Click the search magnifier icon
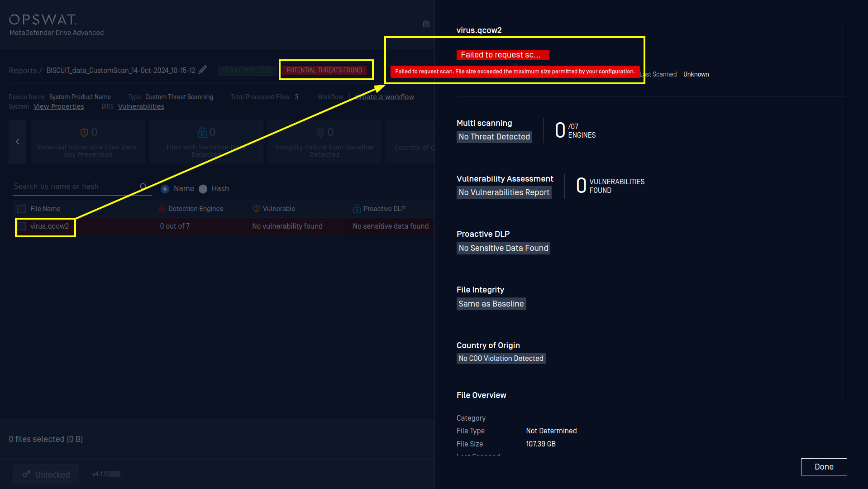This screenshot has width=868, height=489. (143, 186)
